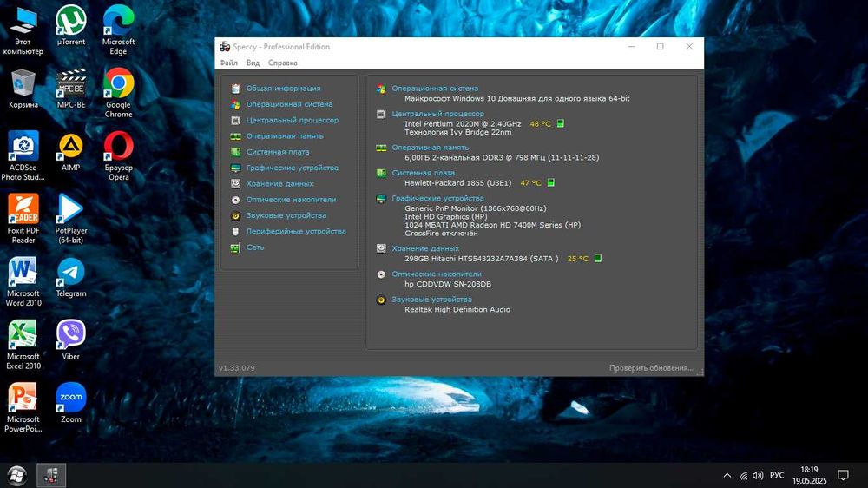The height and width of the screenshot is (488, 868).
Task: Open the Zoom desktop shortcut
Action: pos(71,403)
